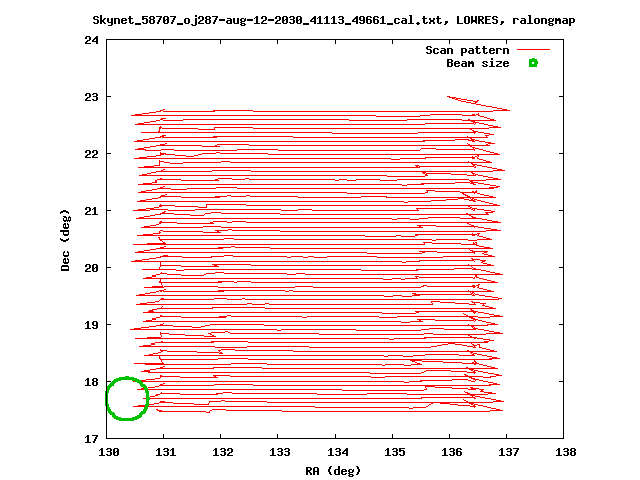Viewport: 640px width, 480px height.
Task: Click the x-axis tick label 133
Action: point(280,452)
